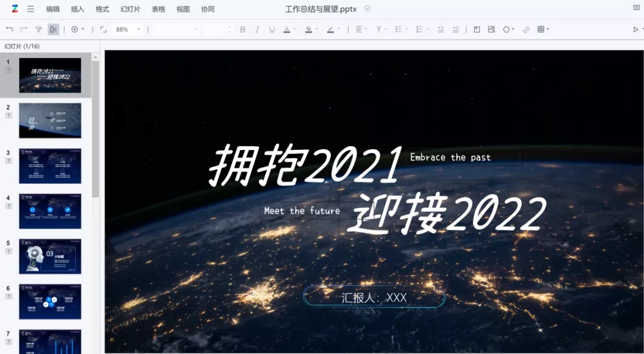Toggle the slide panel collapse button
The image size is (644, 354).
pos(54,29)
